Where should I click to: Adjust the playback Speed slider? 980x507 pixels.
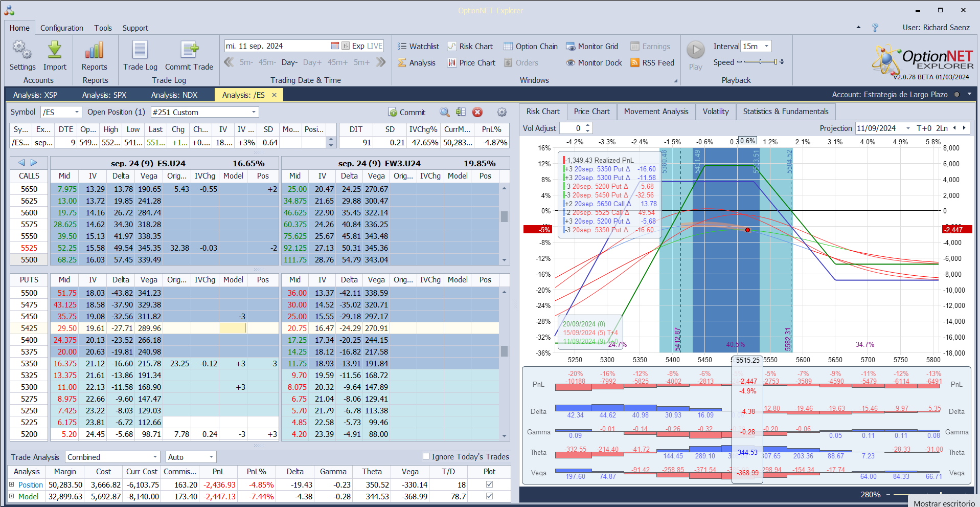coord(761,62)
